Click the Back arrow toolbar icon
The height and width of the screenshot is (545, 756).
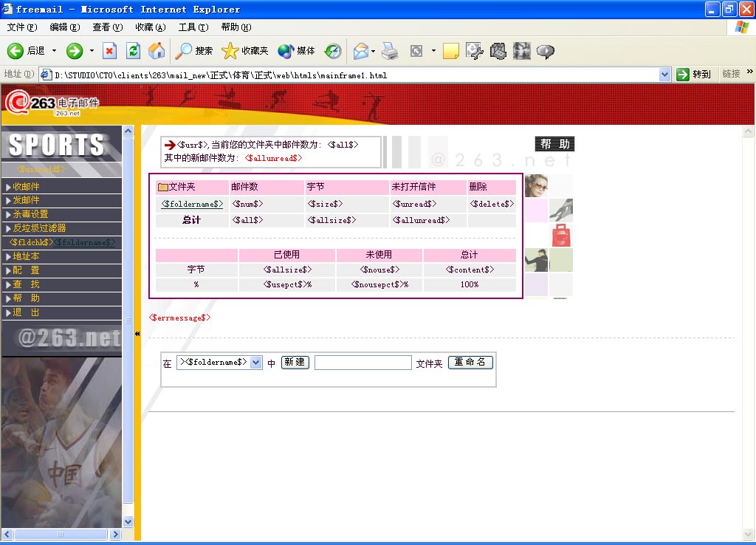(15, 51)
